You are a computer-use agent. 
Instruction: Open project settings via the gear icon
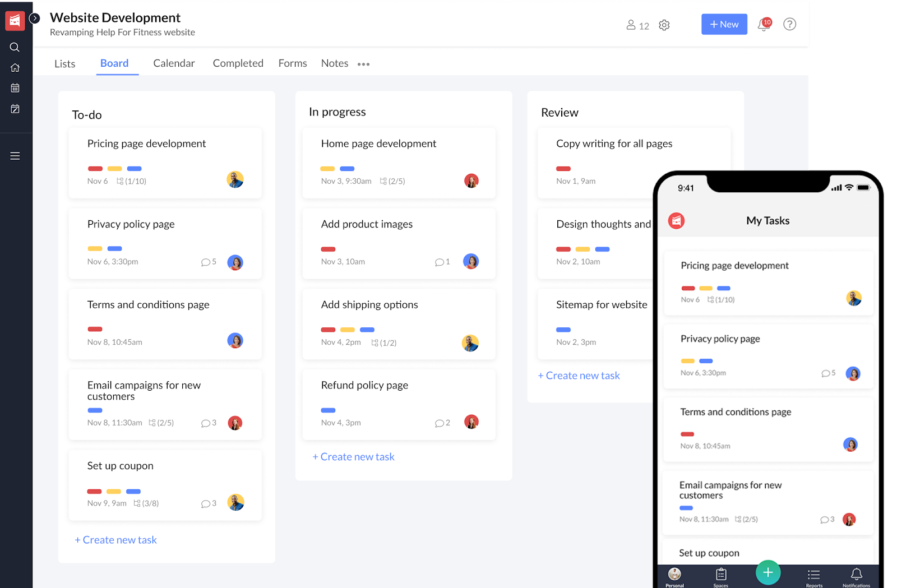point(664,25)
